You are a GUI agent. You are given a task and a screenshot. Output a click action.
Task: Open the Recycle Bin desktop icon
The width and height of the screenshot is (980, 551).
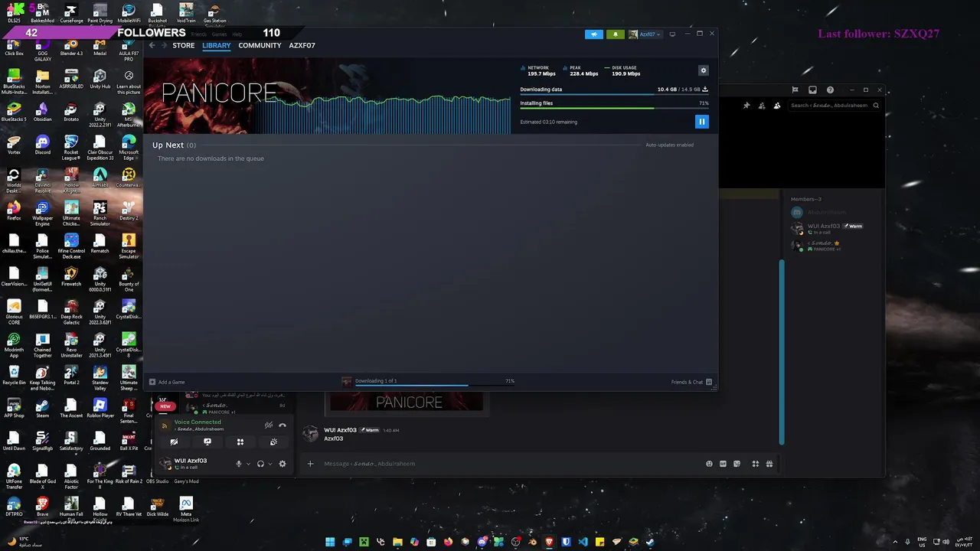(x=14, y=375)
